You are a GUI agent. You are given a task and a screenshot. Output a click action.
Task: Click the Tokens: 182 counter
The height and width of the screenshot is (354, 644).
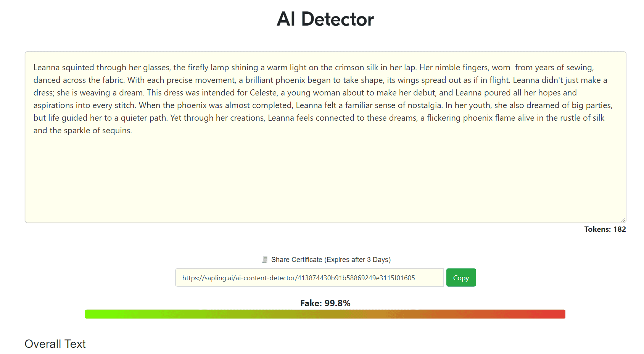(x=605, y=229)
